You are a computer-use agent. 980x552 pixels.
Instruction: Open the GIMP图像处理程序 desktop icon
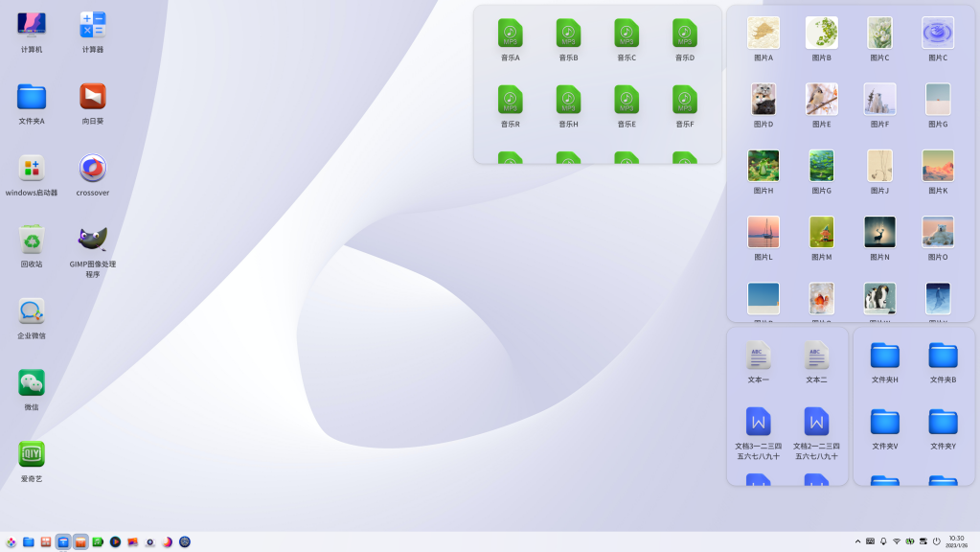[x=93, y=240]
